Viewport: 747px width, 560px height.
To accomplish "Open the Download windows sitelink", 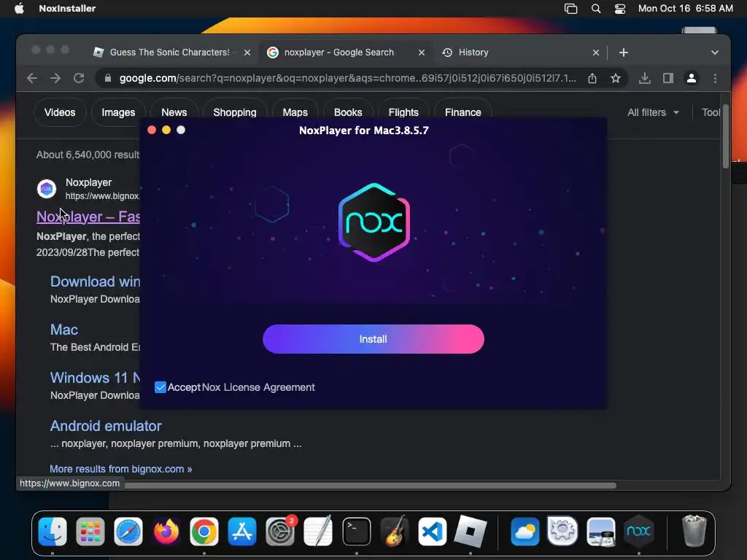I will (x=96, y=281).
